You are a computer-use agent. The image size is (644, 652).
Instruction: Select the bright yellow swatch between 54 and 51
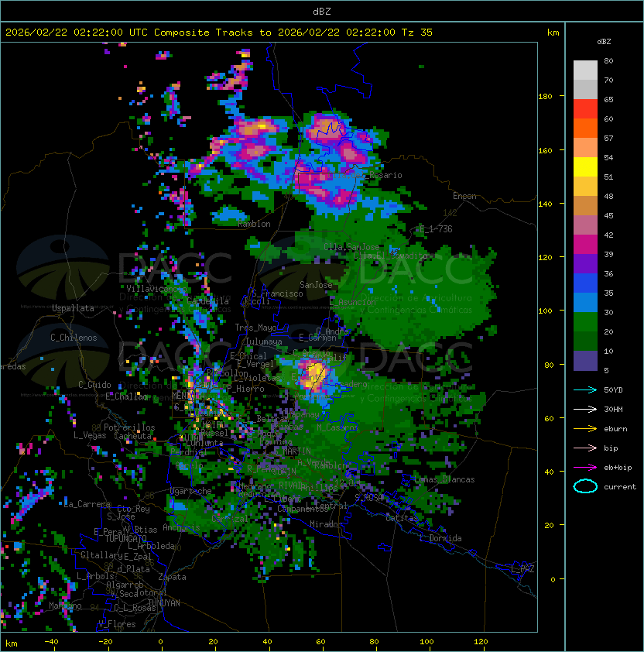click(585, 167)
